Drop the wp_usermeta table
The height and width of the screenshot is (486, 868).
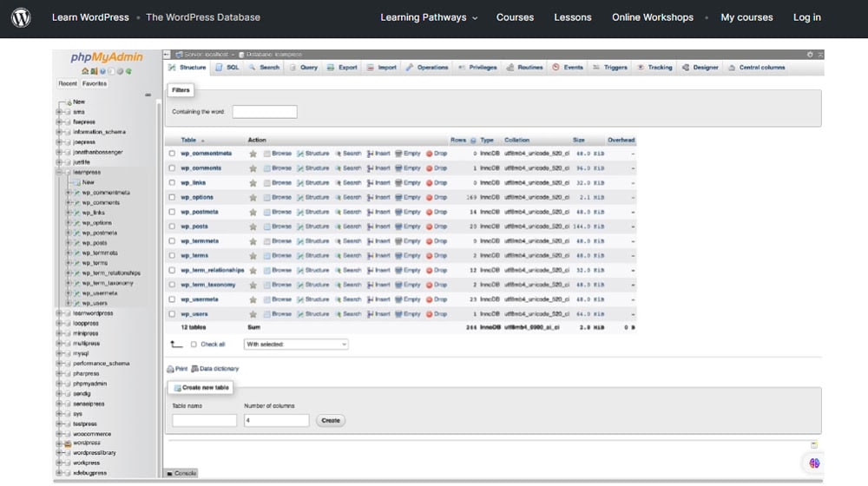(437, 299)
